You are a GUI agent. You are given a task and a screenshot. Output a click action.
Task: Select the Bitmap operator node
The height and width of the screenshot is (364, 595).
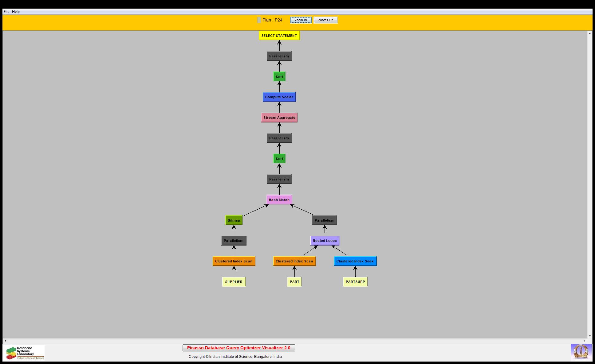[x=234, y=220]
